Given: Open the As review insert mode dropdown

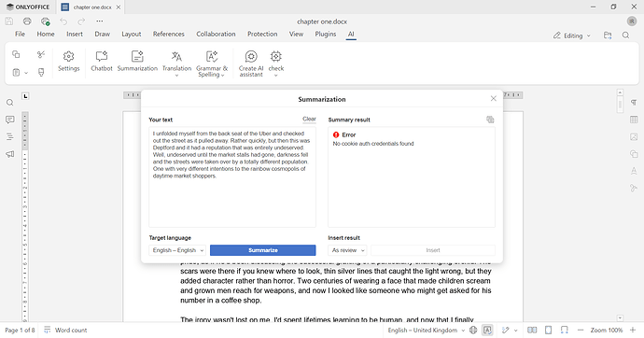Looking at the screenshot, I should click(347, 250).
